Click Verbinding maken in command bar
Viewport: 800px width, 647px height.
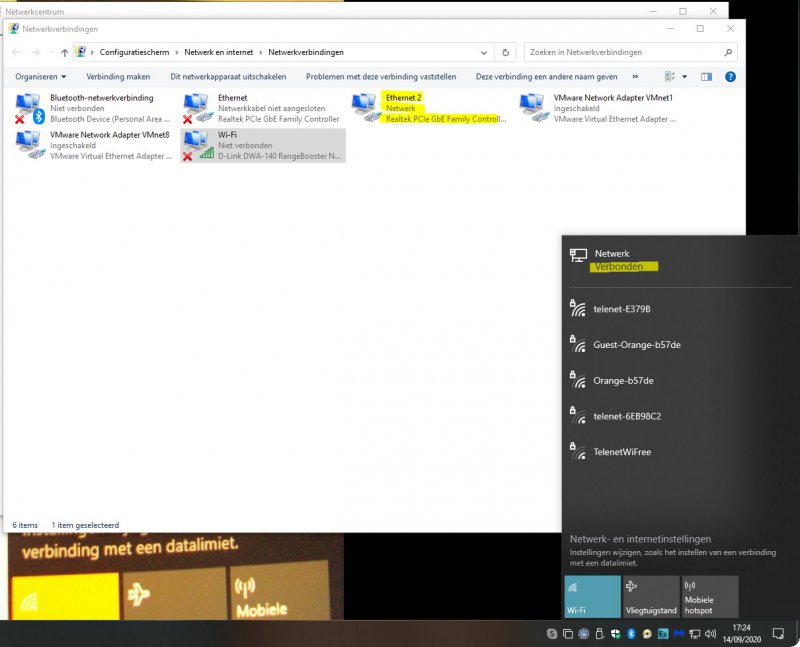coord(118,76)
